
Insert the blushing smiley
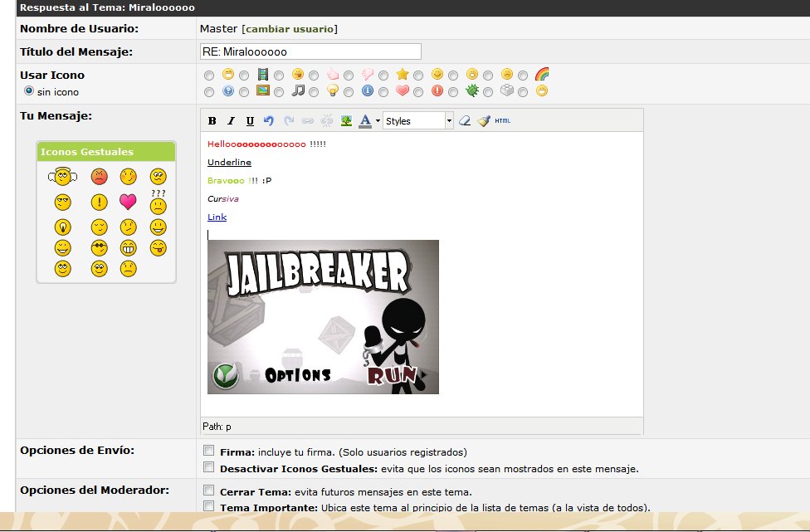(128, 177)
